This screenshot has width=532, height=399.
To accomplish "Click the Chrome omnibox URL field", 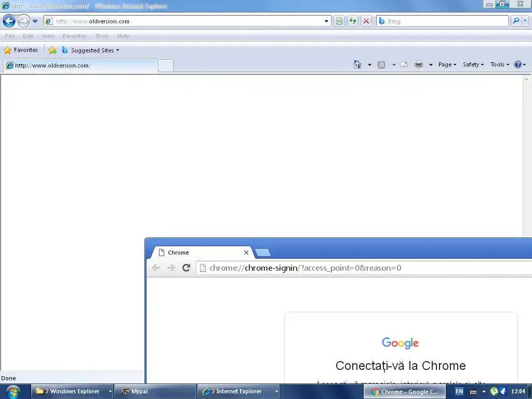I will (364, 268).
